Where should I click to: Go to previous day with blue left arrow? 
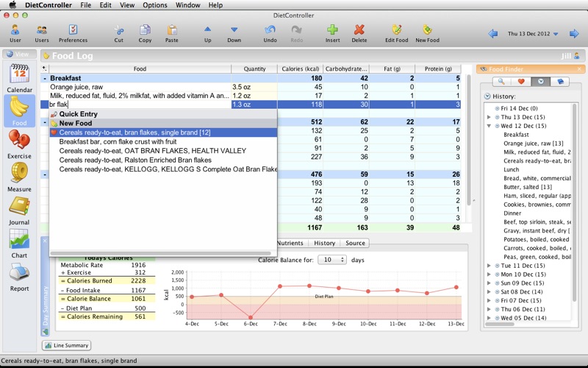coord(492,34)
